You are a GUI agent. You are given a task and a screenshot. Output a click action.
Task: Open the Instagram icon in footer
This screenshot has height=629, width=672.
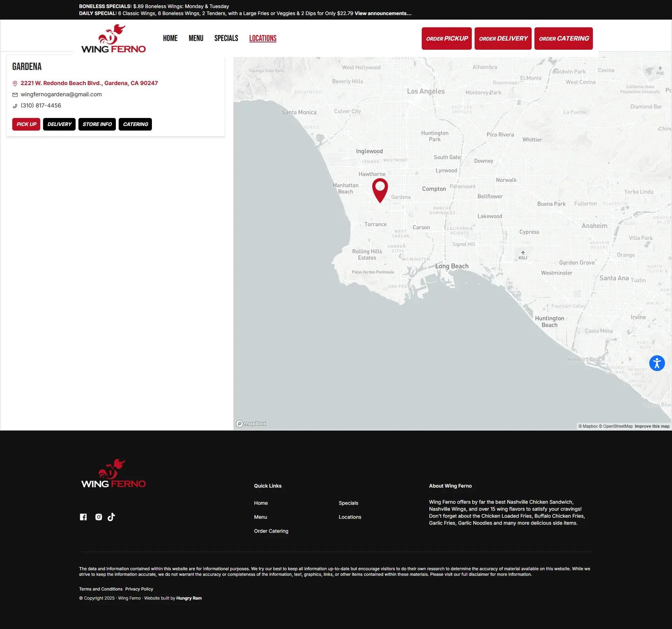[x=99, y=517]
